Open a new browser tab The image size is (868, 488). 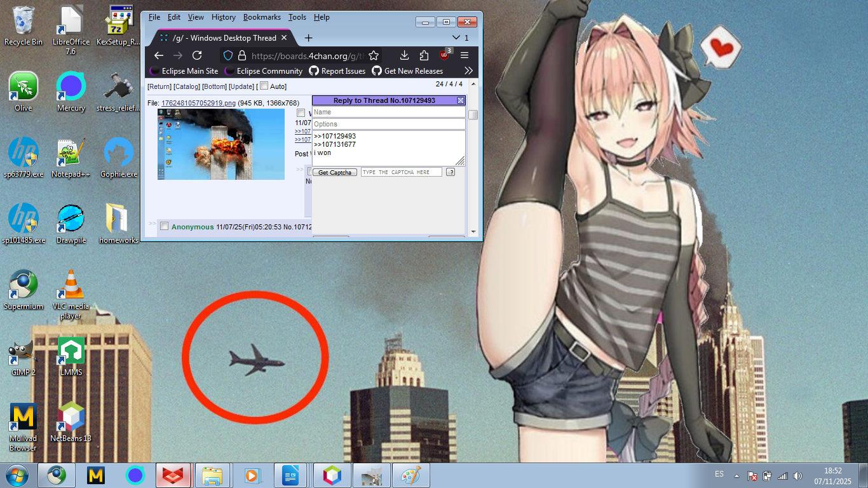(309, 38)
